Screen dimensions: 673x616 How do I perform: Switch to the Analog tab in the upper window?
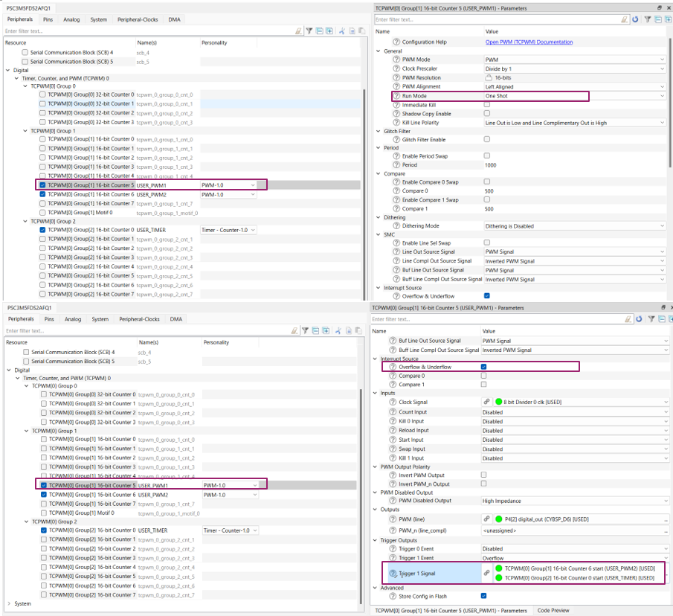pos(71,19)
